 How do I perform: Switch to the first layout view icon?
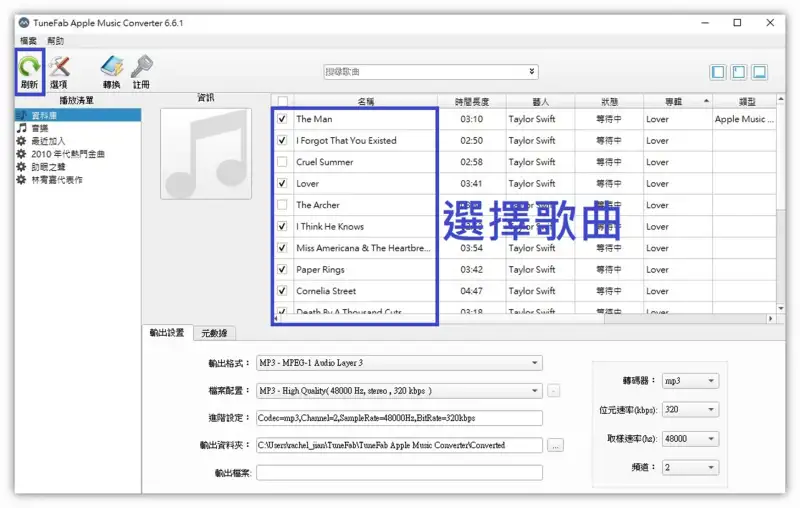(718, 72)
